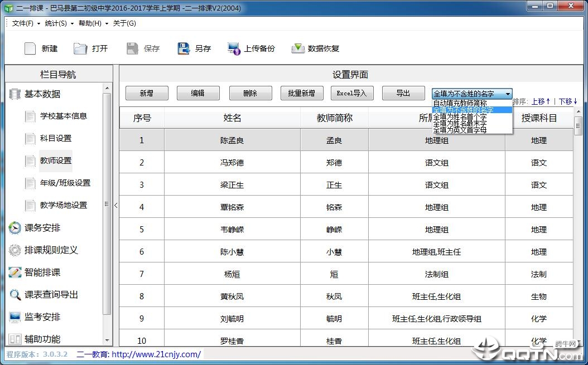Screen dimensions: 588x365
Task: Click the 另存 save-as icon
Action: pyautogui.click(x=184, y=48)
